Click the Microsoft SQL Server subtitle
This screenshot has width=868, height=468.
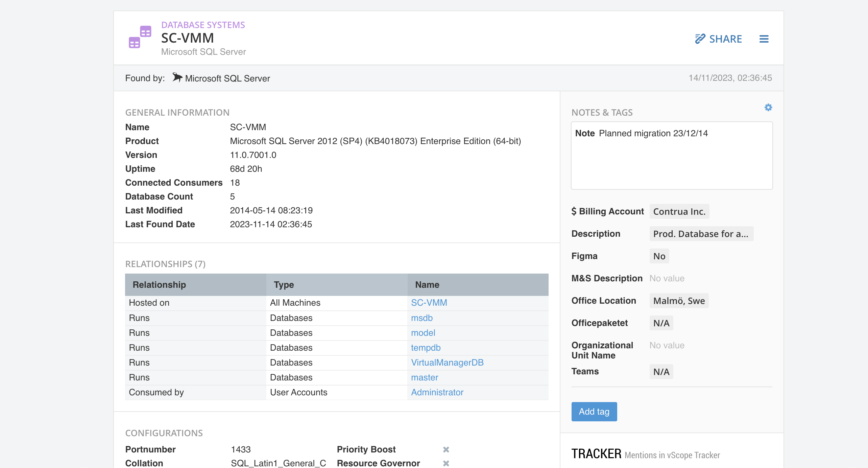pos(203,52)
